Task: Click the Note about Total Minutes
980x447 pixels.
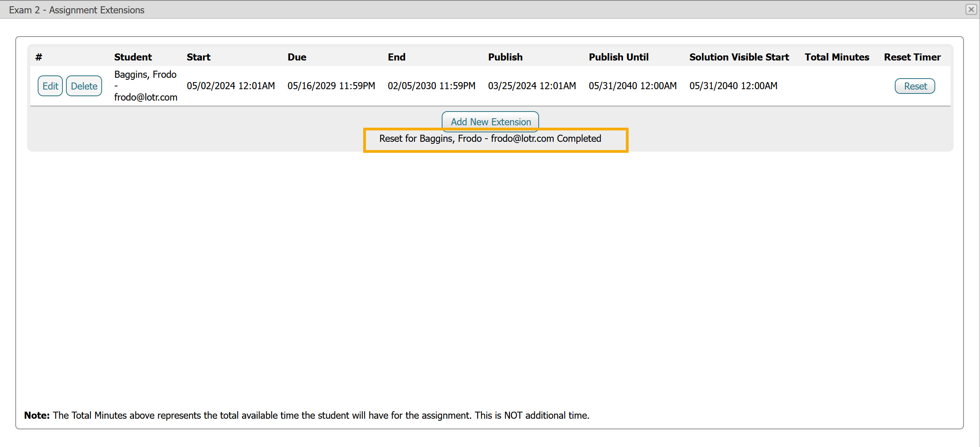Action: tap(306, 415)
